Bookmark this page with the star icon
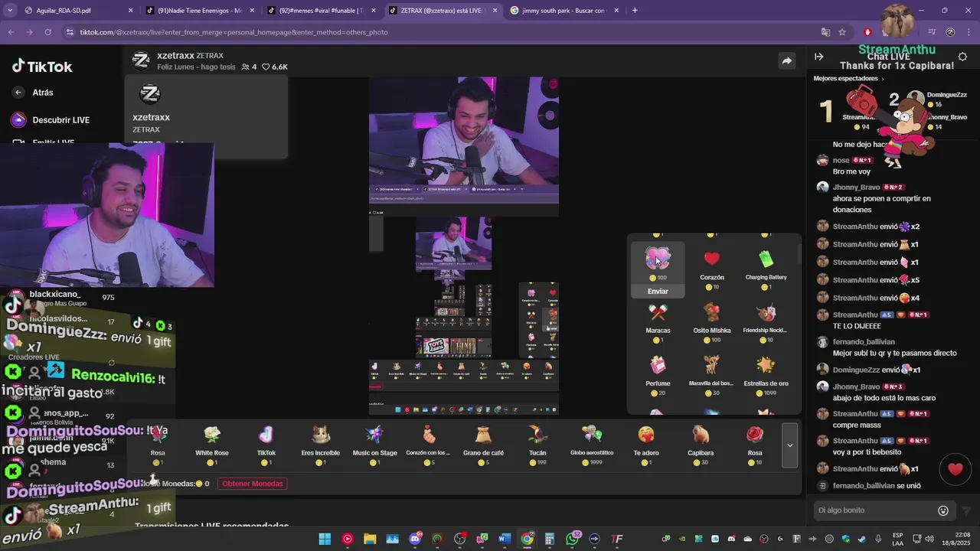This screenshot has height=551, width=980. click(x=842, y=32)
